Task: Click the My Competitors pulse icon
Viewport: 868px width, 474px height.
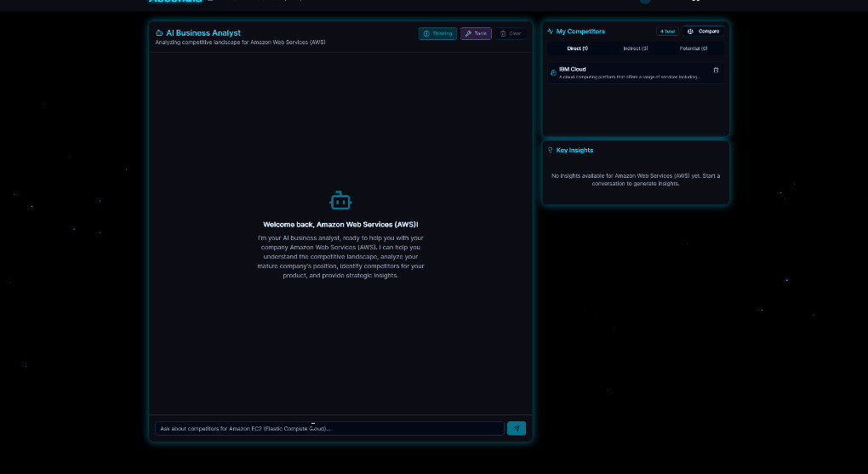Action: (551, 31)
